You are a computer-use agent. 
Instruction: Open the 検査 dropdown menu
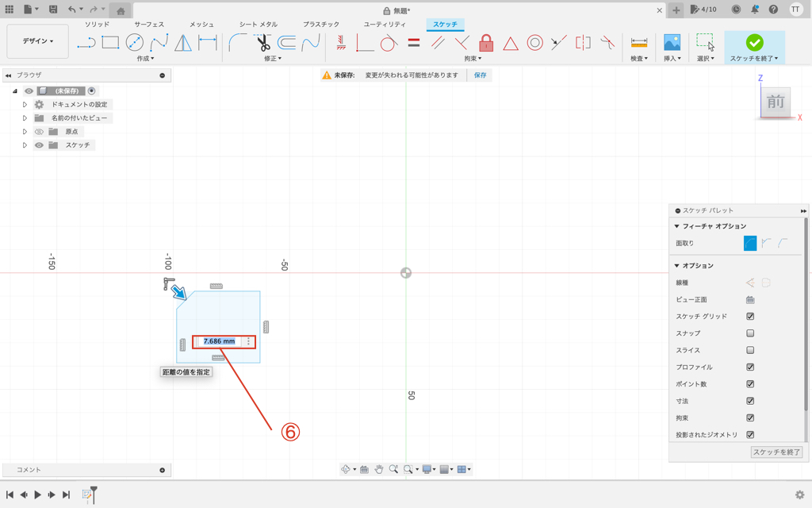[x=639, y=59]
